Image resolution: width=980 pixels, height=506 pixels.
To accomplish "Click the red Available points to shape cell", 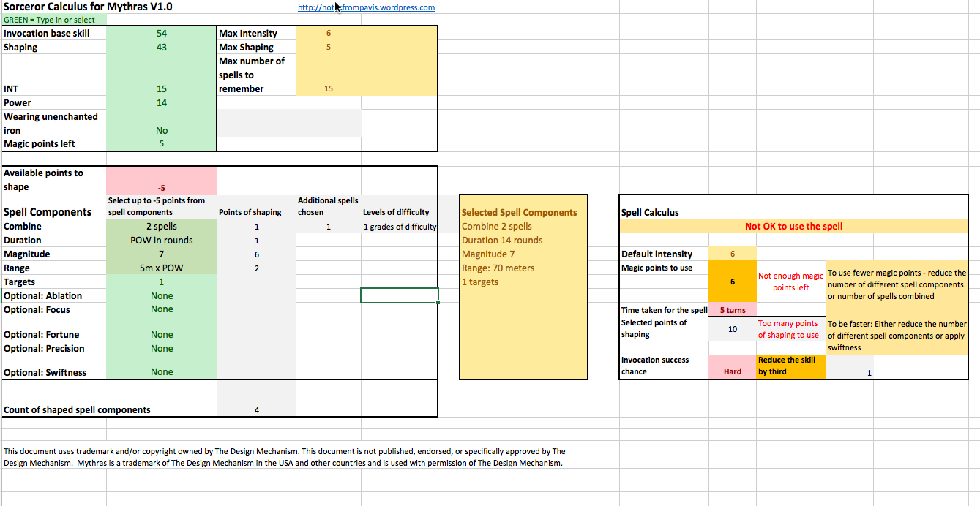I will (162, 180).
